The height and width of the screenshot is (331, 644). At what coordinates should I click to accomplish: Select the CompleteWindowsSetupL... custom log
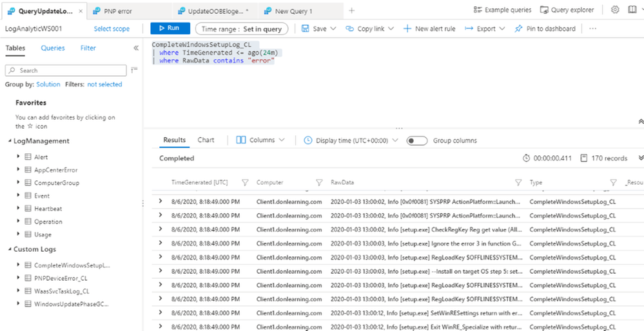(x=72, y=265)
